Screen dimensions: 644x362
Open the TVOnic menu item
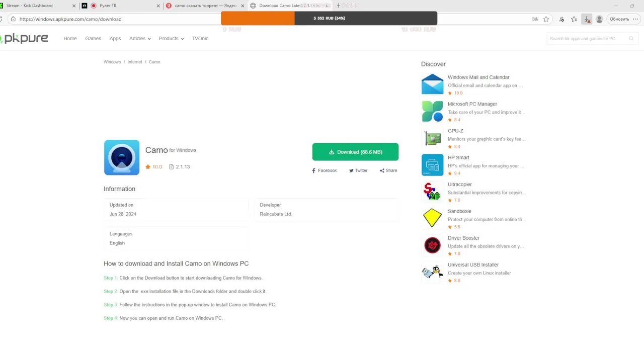200,39
